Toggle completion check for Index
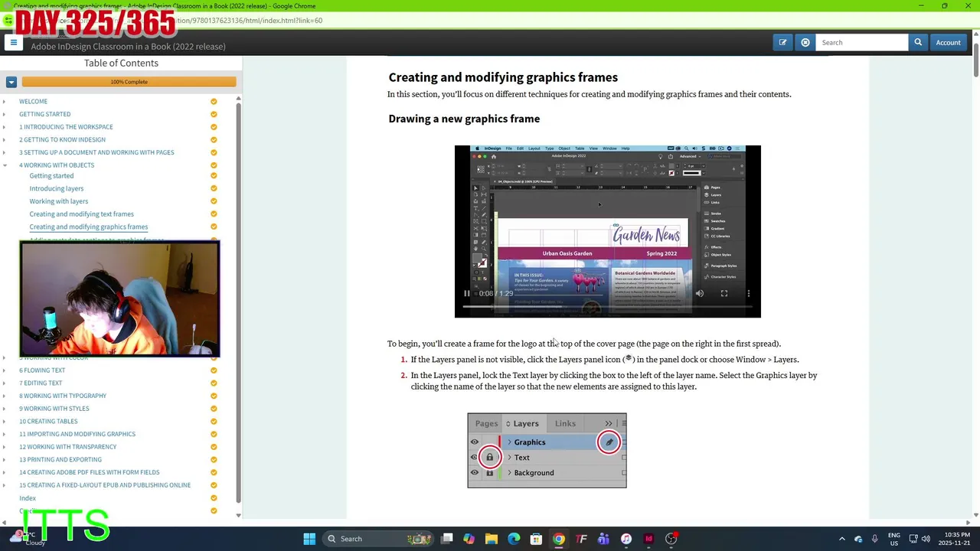The image size is (980, 551). tap(214, 498)
